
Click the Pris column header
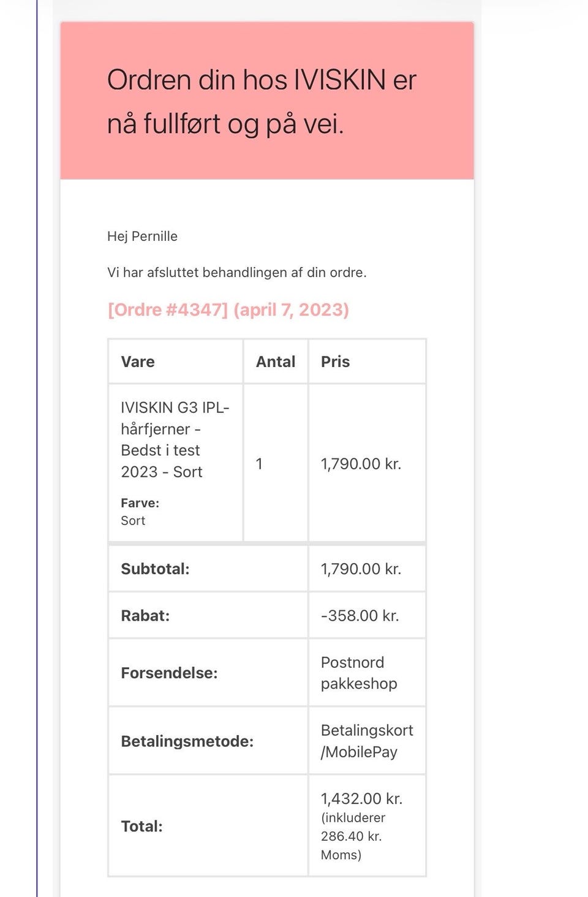click(x=335, y=362)
